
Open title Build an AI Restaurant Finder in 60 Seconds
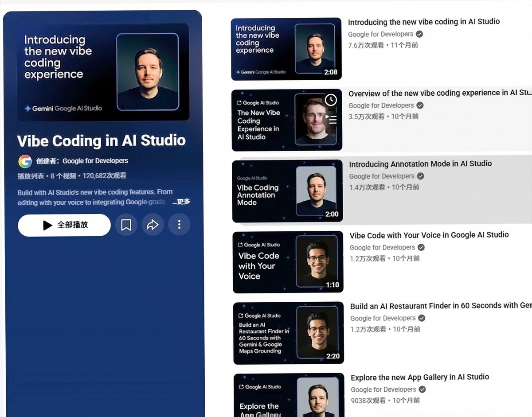(x=441, y=306)
